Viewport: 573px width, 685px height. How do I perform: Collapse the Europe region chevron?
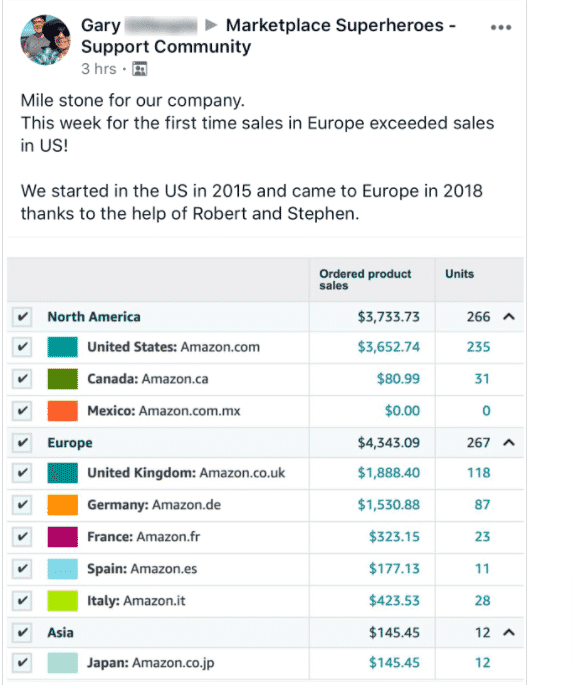coord(509,443)
